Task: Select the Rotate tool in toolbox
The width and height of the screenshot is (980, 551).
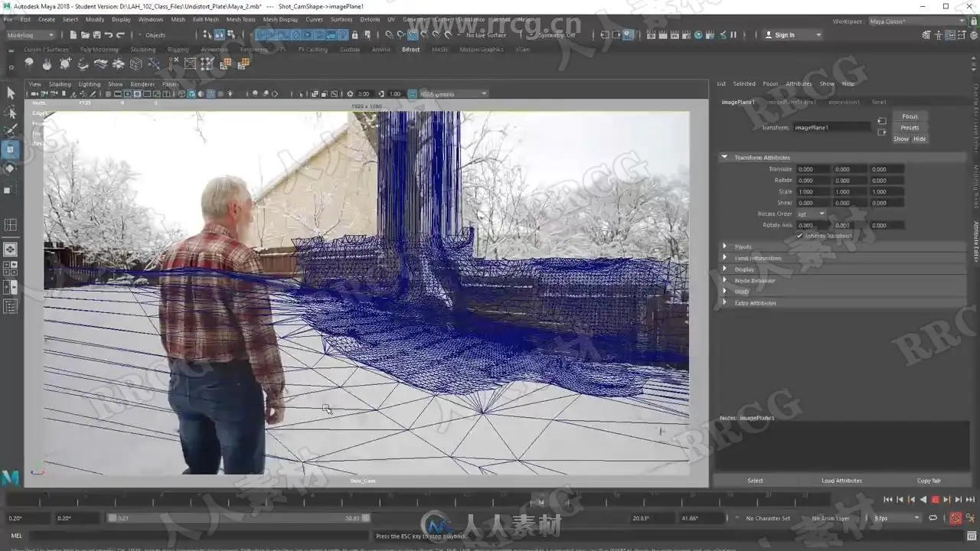Action: coord(11,168)
